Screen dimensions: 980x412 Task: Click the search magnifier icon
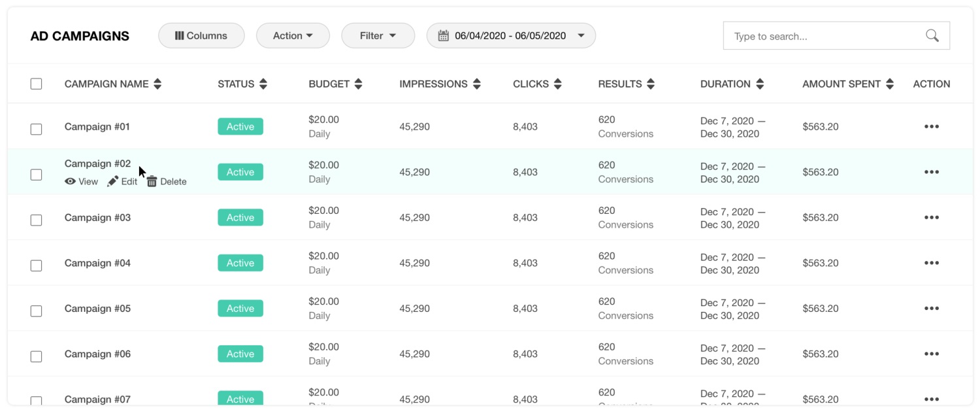pos(932,36)
